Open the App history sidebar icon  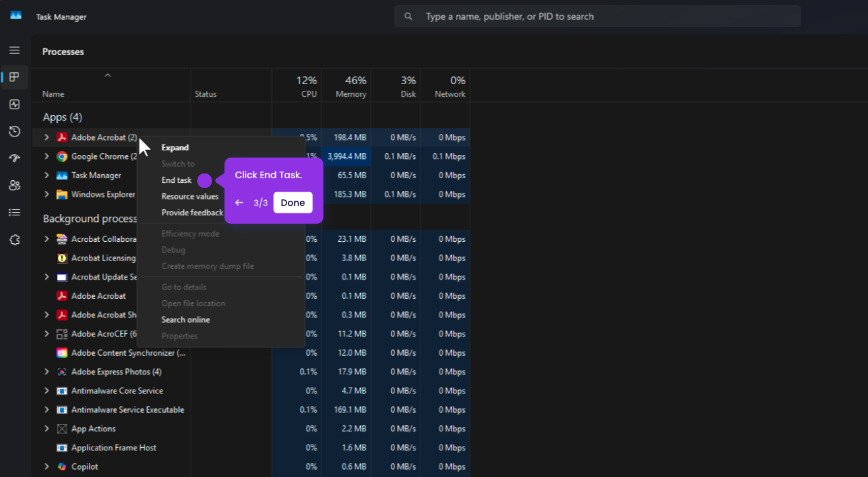(x=15, y=132)
